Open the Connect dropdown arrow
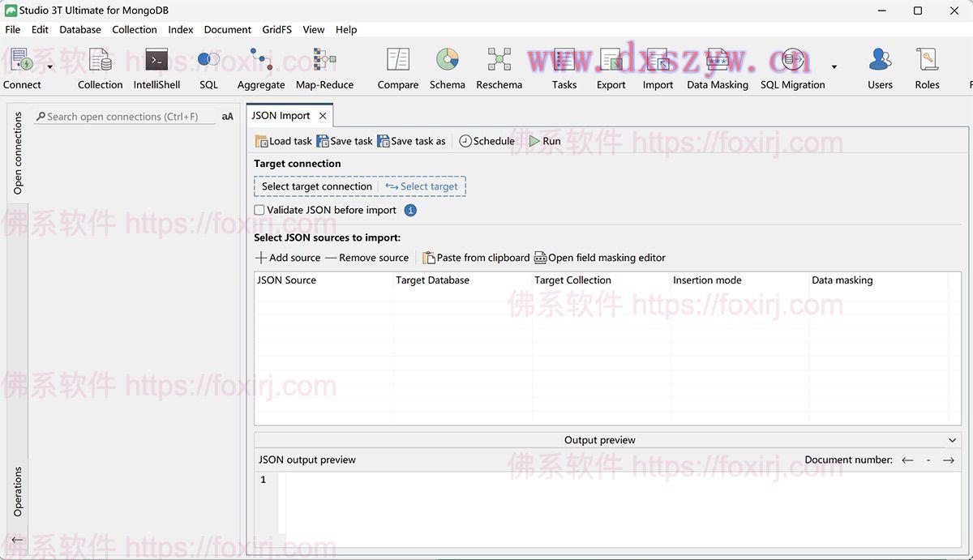 [x=50, y=67]
